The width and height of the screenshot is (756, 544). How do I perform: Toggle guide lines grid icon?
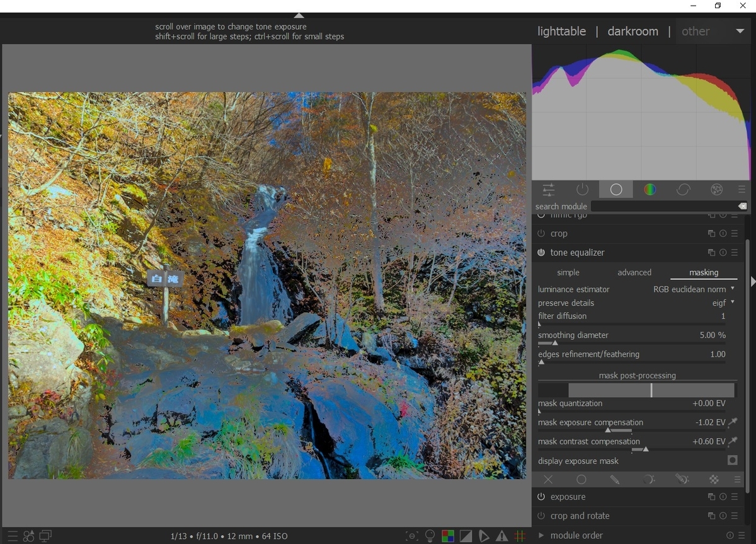click(x=520, y=536)
